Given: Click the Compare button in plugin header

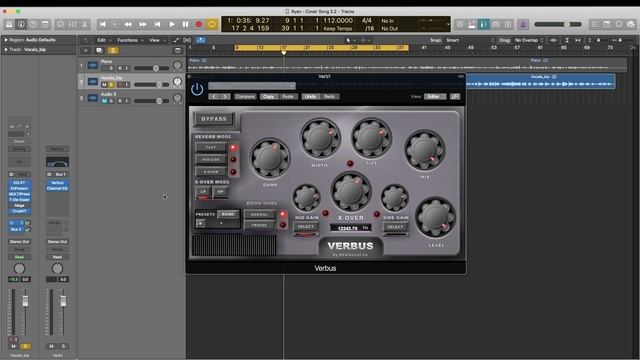Looking at the screenshot, I should pyautogui.click(x=245, y=97).
